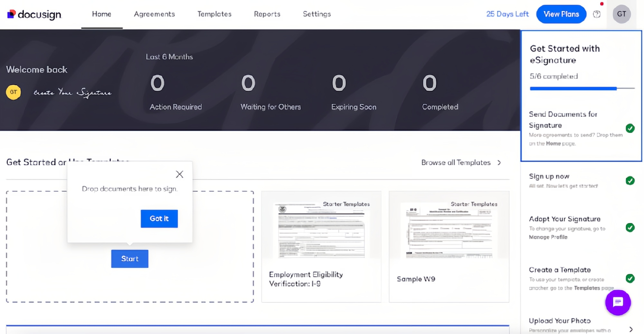Click the Got it button
The height and width of the screenshot is (334, 644).
coord(159,219)
